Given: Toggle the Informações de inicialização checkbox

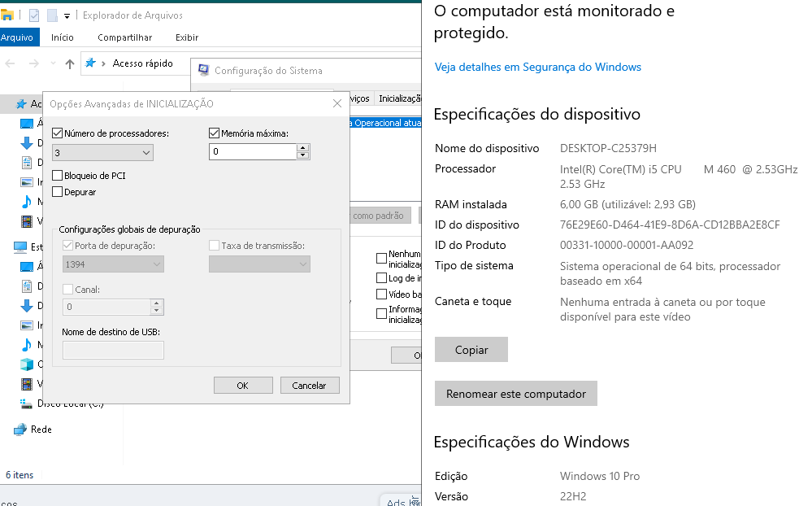Looking at the screenshot, I should click(x=382, y=313).
